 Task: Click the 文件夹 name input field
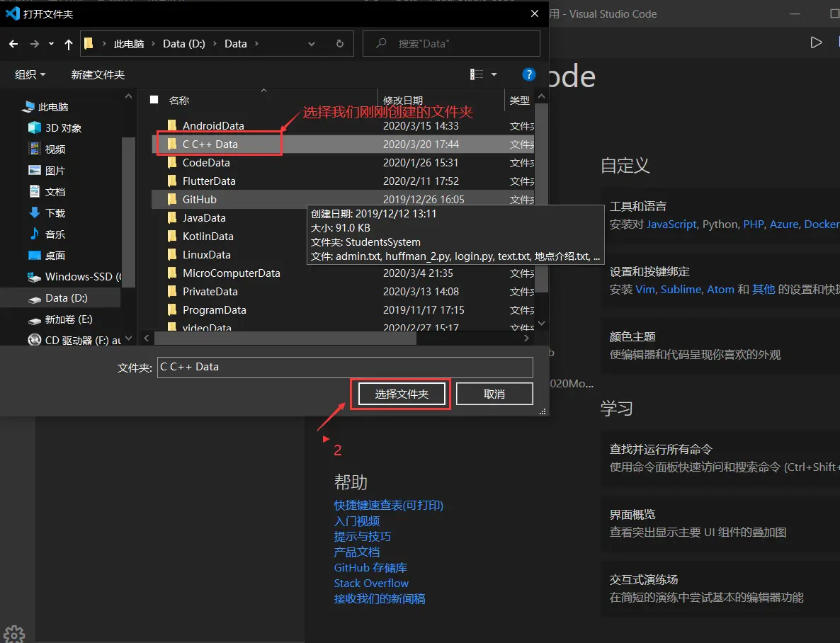[x=345, y=367]
